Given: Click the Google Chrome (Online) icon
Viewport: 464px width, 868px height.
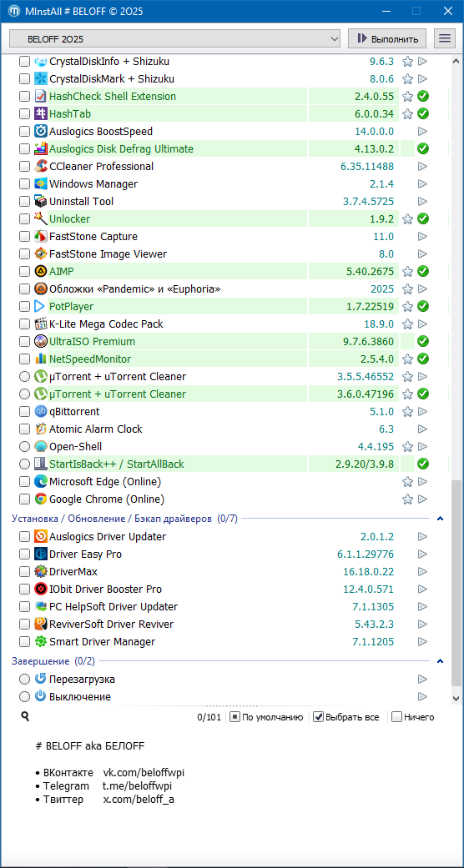Looking at the screenshot, I should pos(40,499).
